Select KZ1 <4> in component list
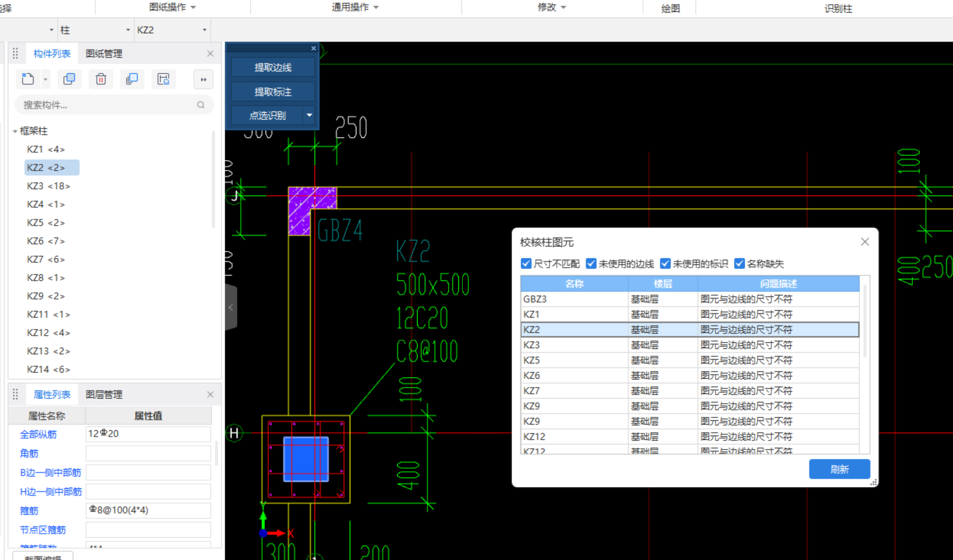This screenshot has width=953, height=560. coord(46,149)
